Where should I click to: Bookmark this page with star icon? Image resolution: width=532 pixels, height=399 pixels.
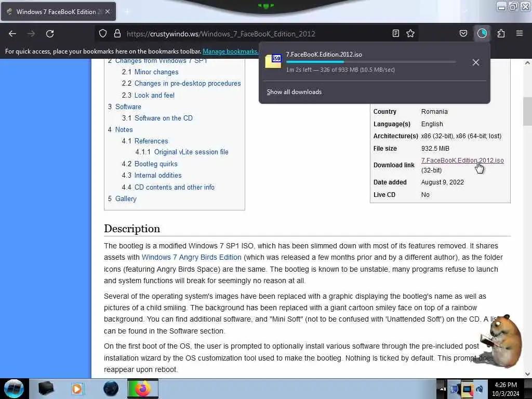point(410,33)
